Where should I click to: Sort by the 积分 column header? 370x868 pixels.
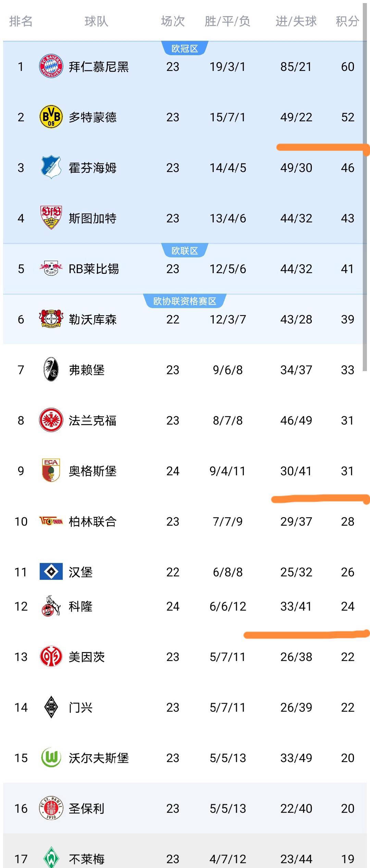coord(347,21)
